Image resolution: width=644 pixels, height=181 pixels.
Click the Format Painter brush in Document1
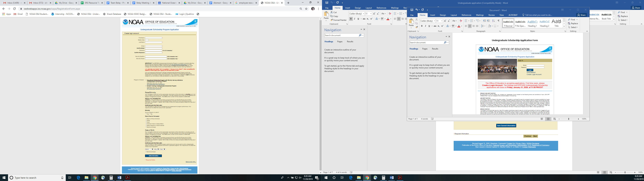coord(416,27)
